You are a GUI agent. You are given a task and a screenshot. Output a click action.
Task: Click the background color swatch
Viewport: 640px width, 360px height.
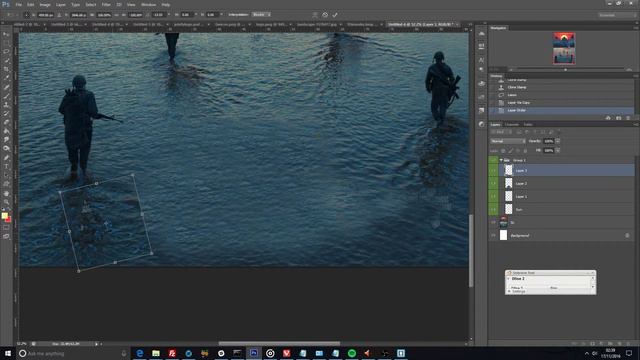tap(8, 220)
